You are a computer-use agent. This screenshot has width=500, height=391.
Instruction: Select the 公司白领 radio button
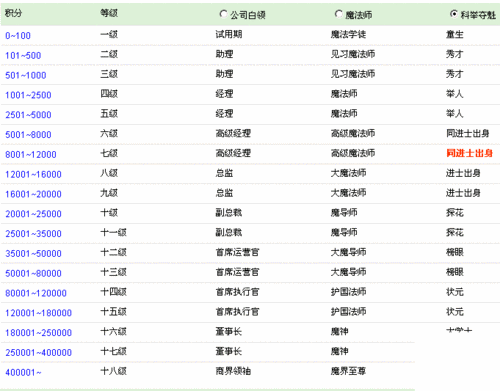pos(223,14)
